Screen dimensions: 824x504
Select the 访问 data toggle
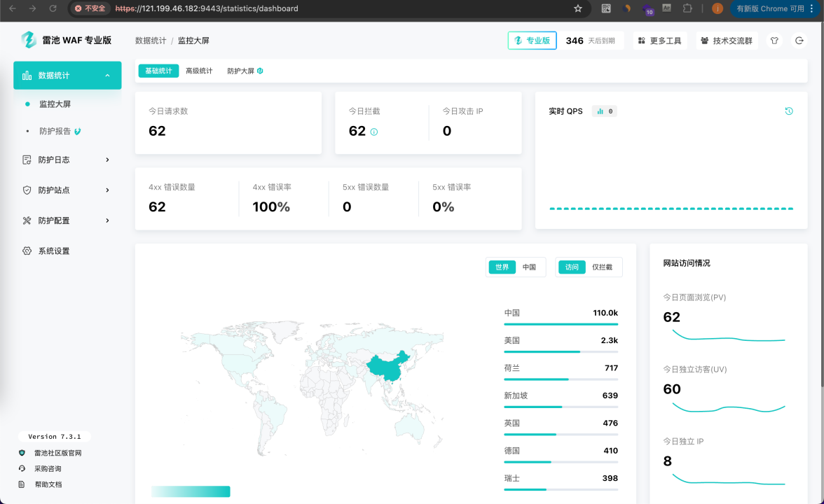[x=572, y=267]
